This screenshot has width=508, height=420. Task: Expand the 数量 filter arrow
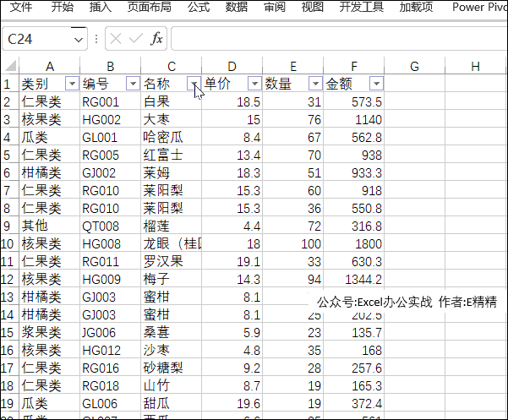(x=314, y=84)
